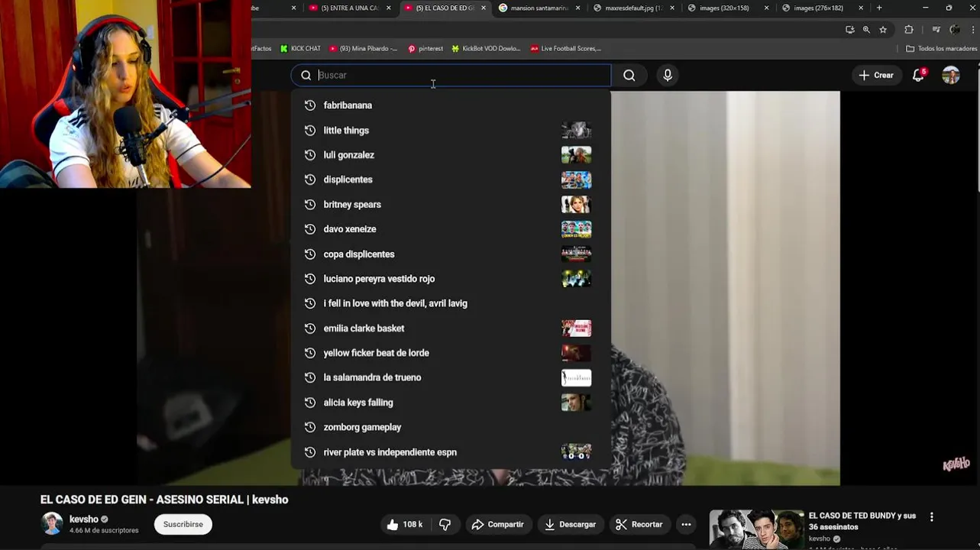Open the kevsho channel name link
This screenshot has height=550, width=980.
click(x=84, y=519)
